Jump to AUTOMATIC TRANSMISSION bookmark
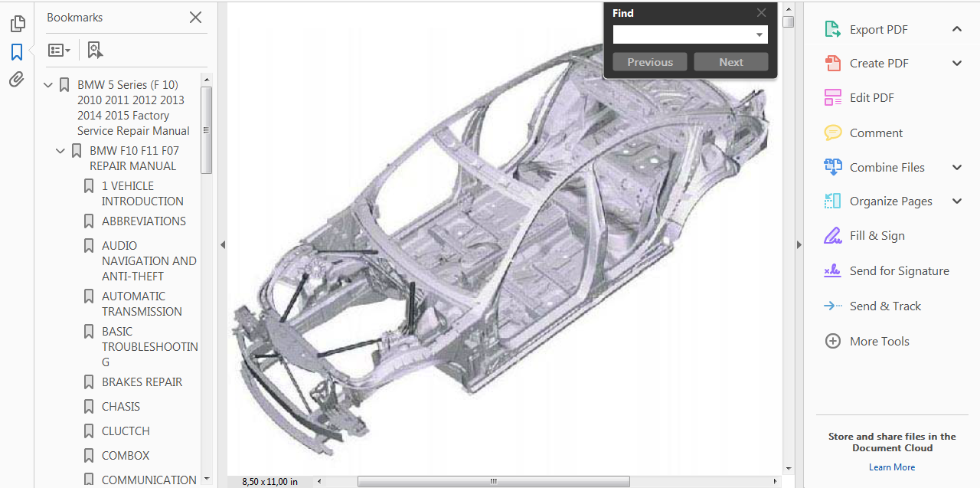 click(142, 303)
